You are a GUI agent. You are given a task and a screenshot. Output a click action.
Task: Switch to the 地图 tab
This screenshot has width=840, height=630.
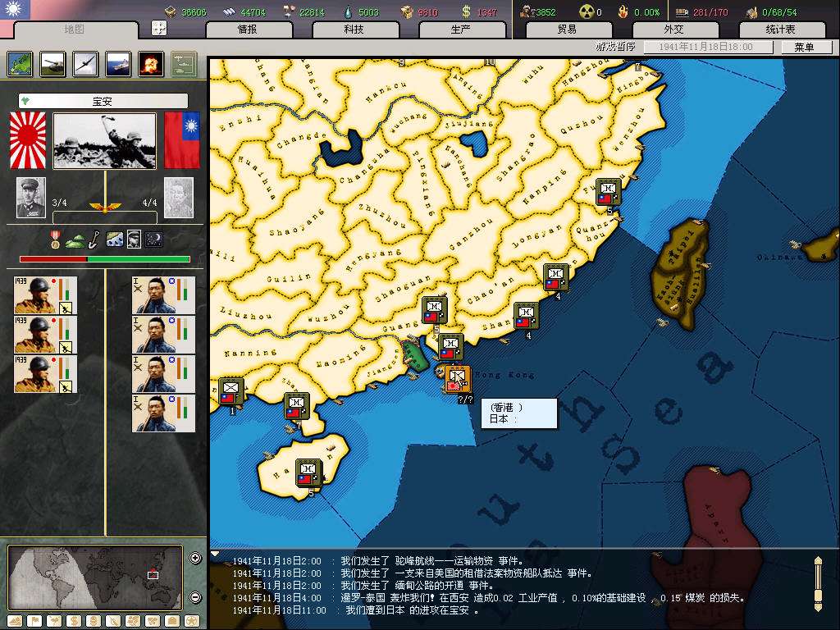pyautogui.click(x=75, y=30)
